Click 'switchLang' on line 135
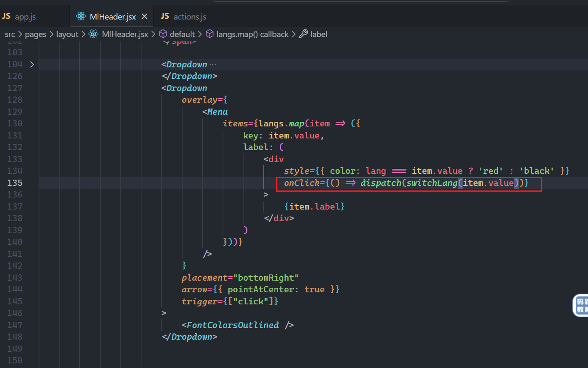588x368 pixels. click(432, 183)
